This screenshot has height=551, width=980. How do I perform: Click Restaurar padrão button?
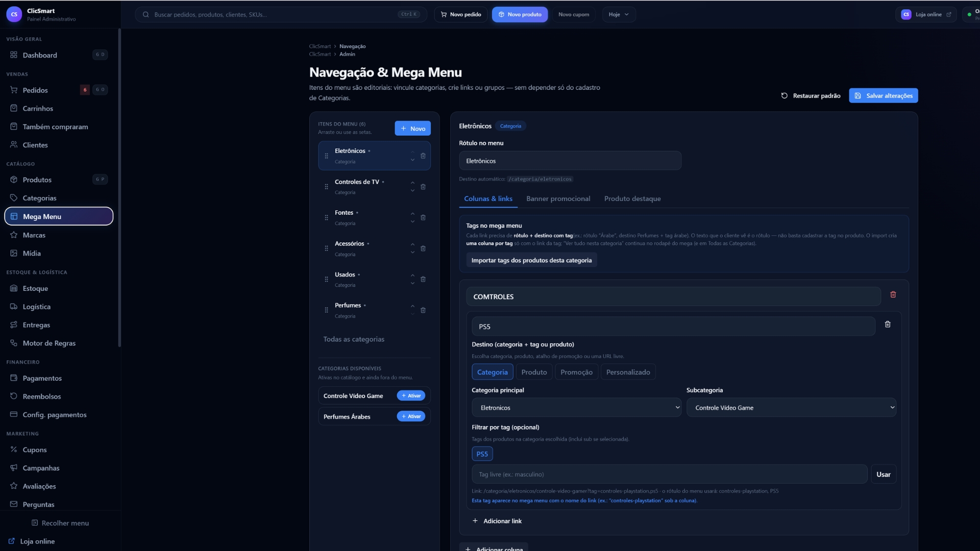(811, 95)
